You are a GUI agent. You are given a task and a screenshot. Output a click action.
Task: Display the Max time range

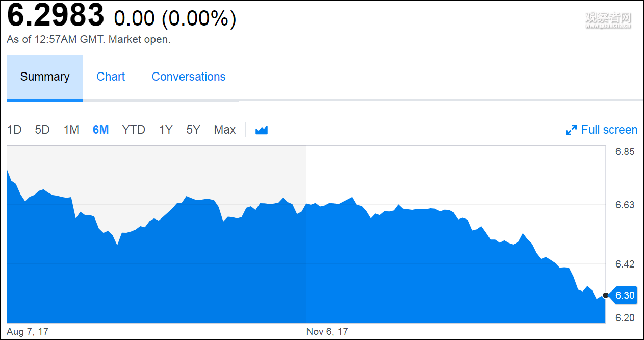[x=225, y=130]
